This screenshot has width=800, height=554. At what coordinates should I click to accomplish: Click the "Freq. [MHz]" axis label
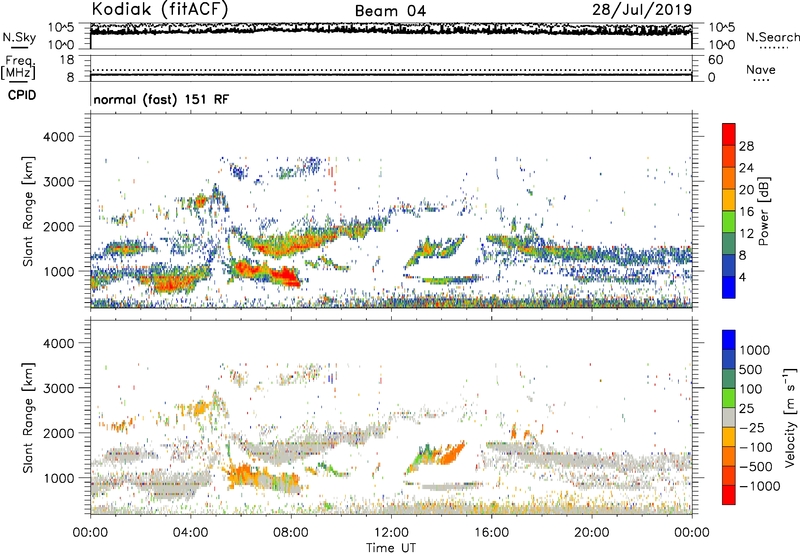click(18, 67)
